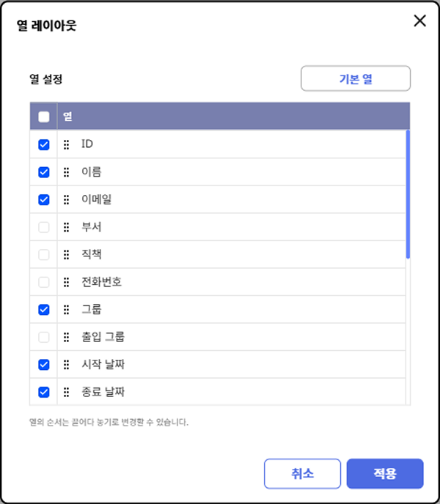Click the drag handle beside 부서
Screen dimensions: 440x504
(66, 227)
